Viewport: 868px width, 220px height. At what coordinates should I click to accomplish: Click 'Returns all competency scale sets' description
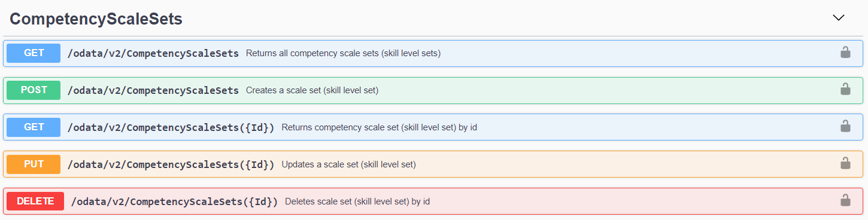(x=343, y=53)
